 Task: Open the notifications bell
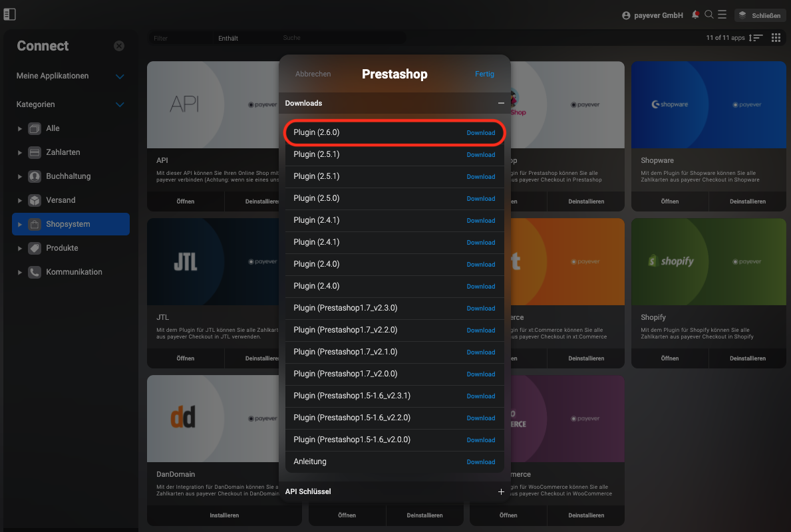coord(695,15)
